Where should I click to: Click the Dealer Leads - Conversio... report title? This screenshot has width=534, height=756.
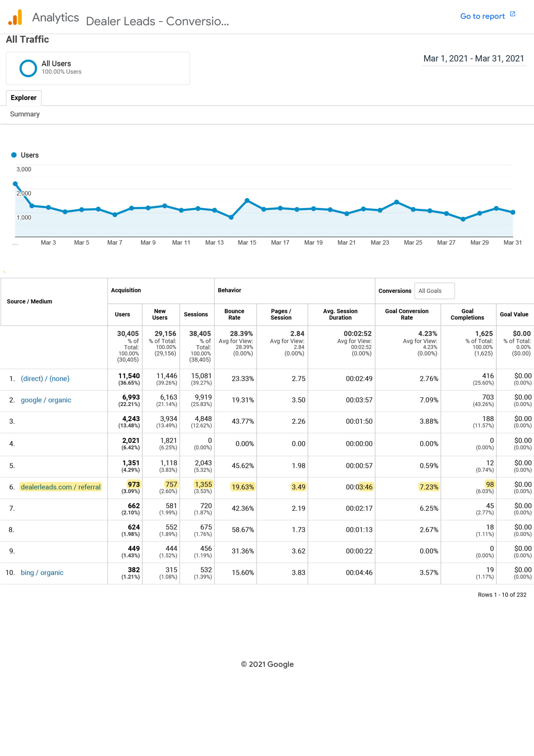tap(157, 21)
